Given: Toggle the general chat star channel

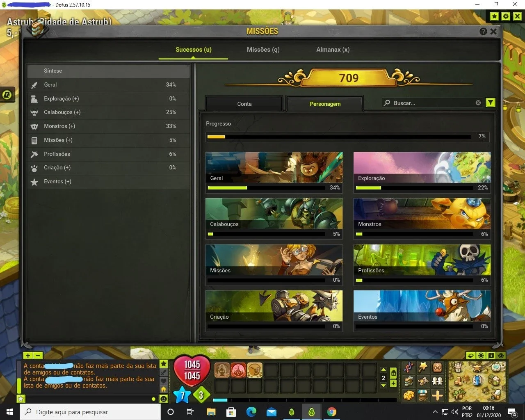Looking at the screenshot, I should click(x=164, y=364).
